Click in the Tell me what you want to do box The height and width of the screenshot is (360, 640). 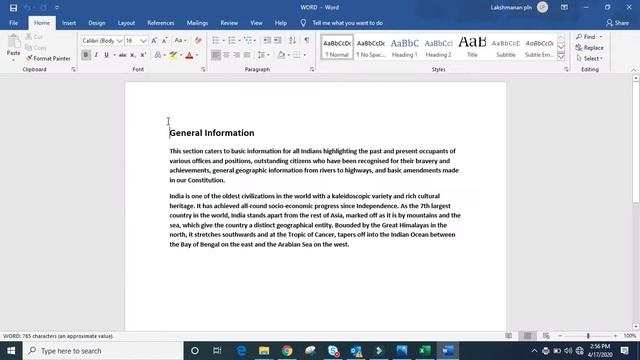click(x=347, y=23)
